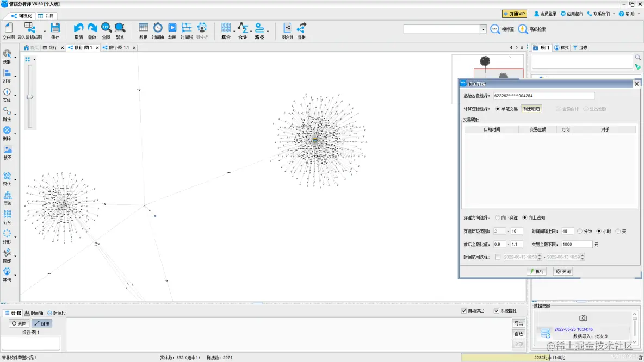The width and height of the screenshot is (644, 362).
Task: Select downward penetration radio (向下穿透)
Action: (497, 217)
